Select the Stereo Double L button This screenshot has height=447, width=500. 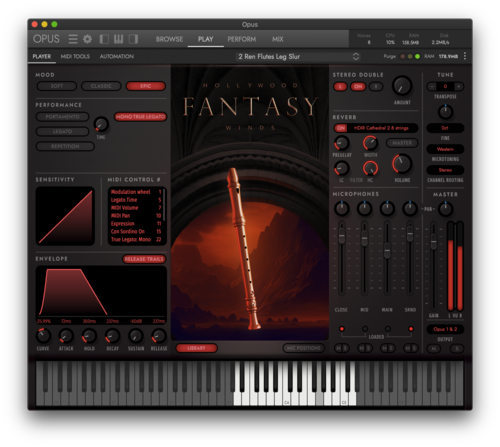[340, 87]
